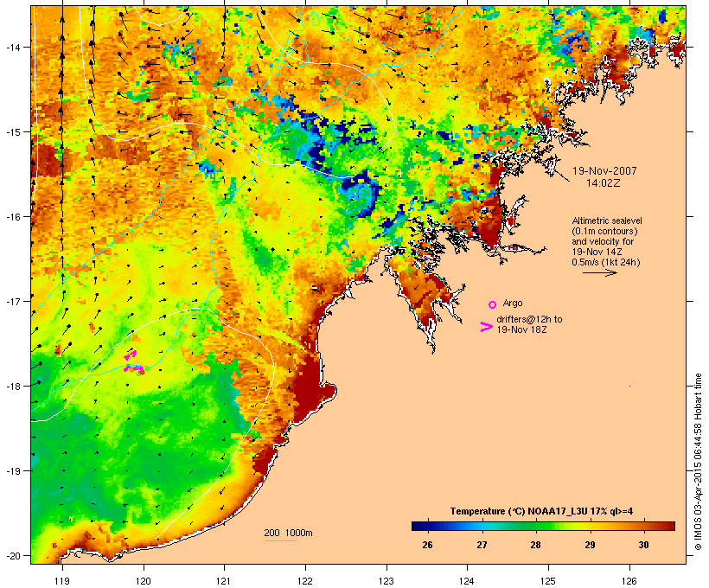Click the longitude label '122'

305,581
